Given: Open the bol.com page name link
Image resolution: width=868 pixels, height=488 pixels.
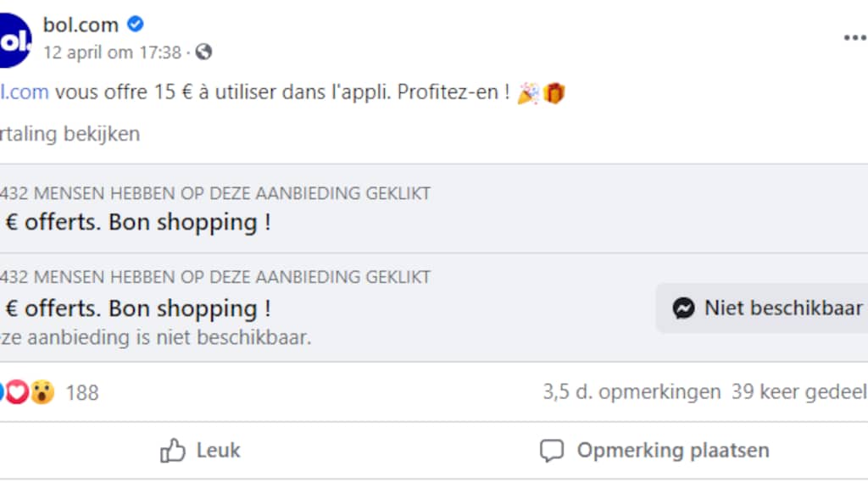Looking at the screenshot, I should (81, 25).
